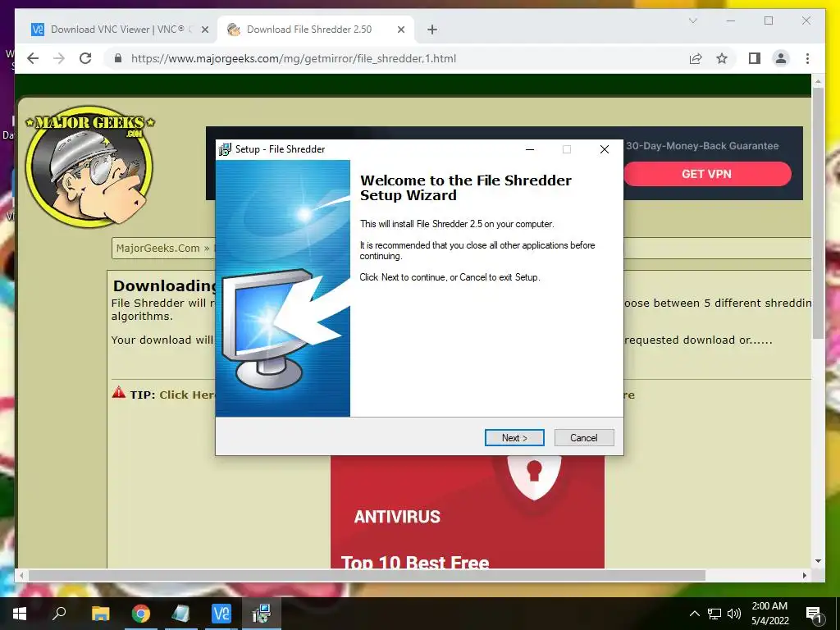Viewport: 840px width, 630px height.
Task: Click the horizontal scrollbar thumb
Action: tap(367, 575)
